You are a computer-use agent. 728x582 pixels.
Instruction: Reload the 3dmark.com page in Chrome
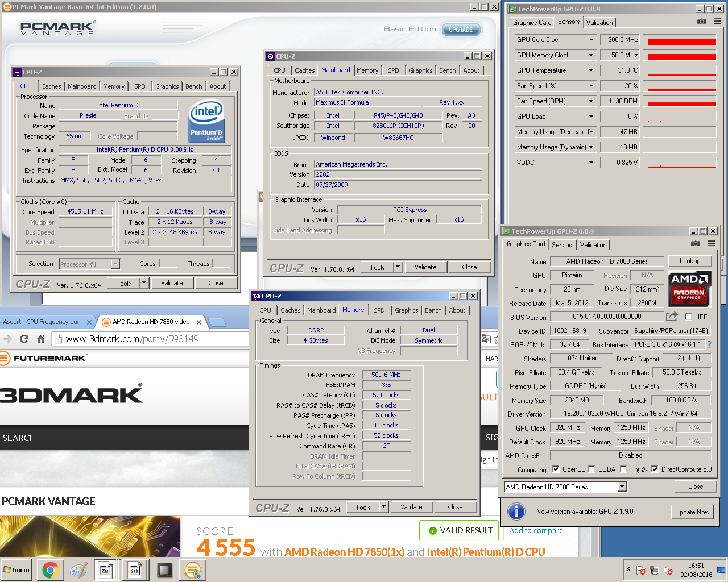tap(24, 339)
